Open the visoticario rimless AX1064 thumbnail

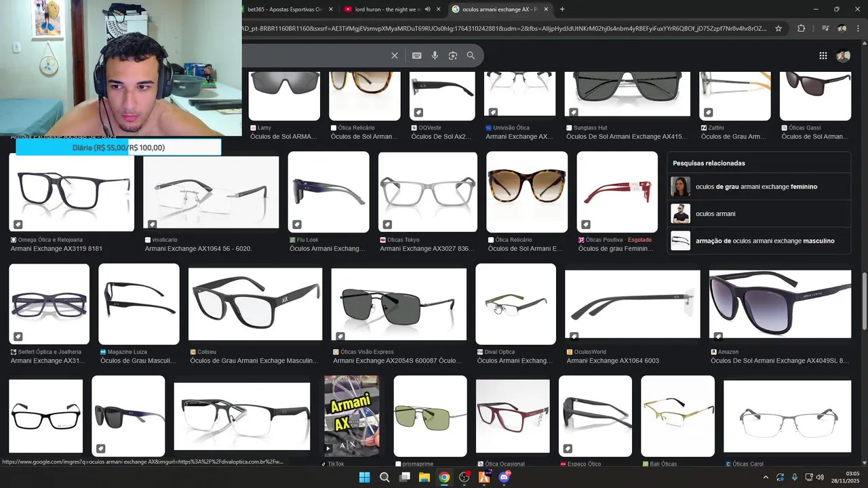pyautogui.click(x=211, y=192)
